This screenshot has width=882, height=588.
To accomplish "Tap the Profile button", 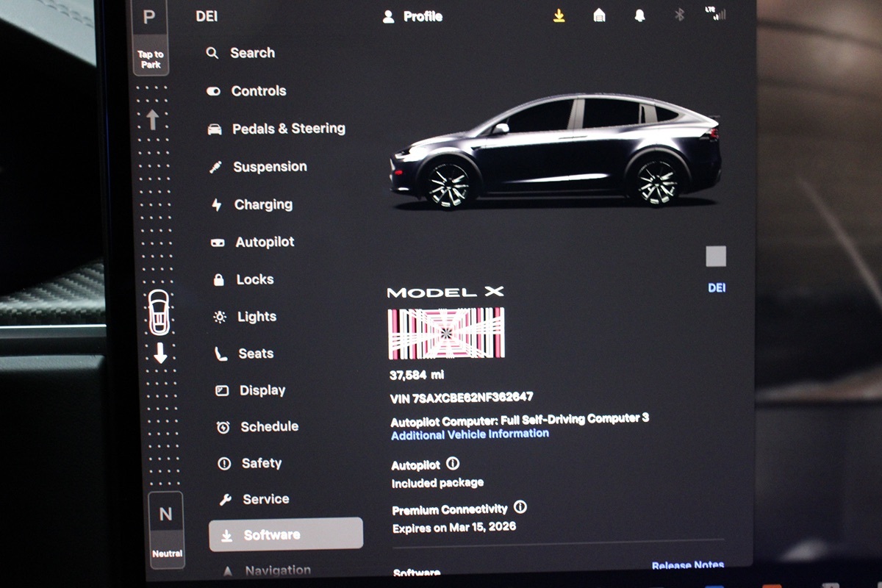I will (413, 16).
